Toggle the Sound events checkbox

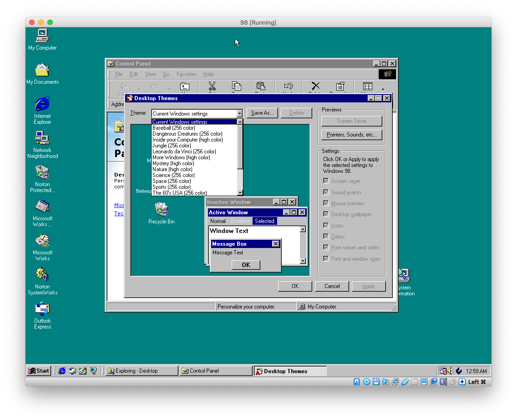click(326, 192)
